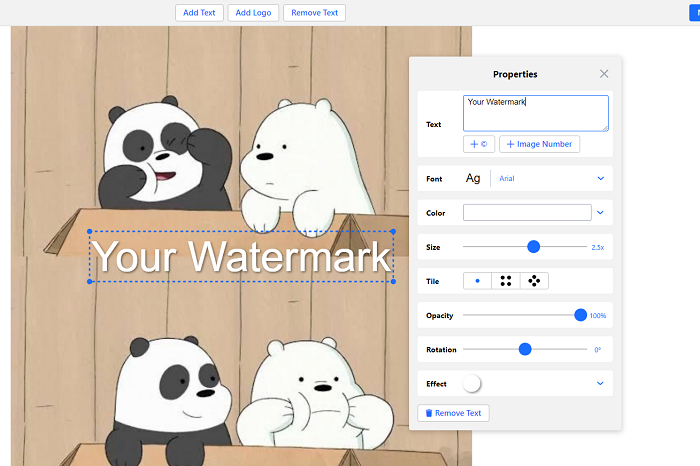700x466 pixels.
Task: Click the bottom-right watermark resize handle
Action: tap(393, 282)
